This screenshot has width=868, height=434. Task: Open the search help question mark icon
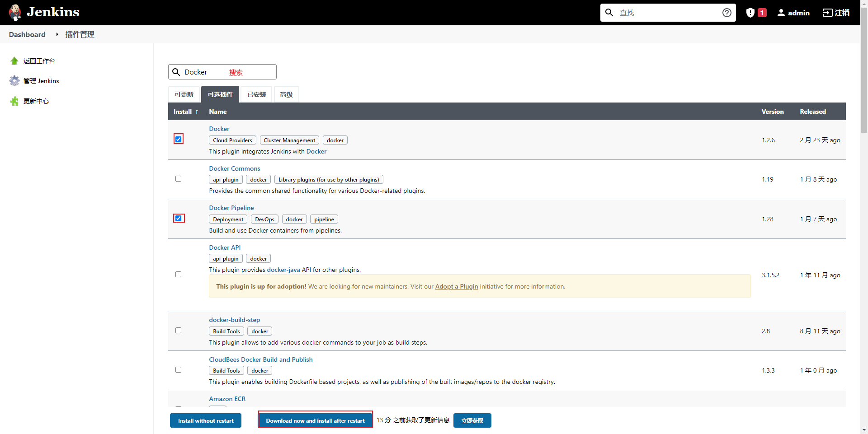coord(726,13)
